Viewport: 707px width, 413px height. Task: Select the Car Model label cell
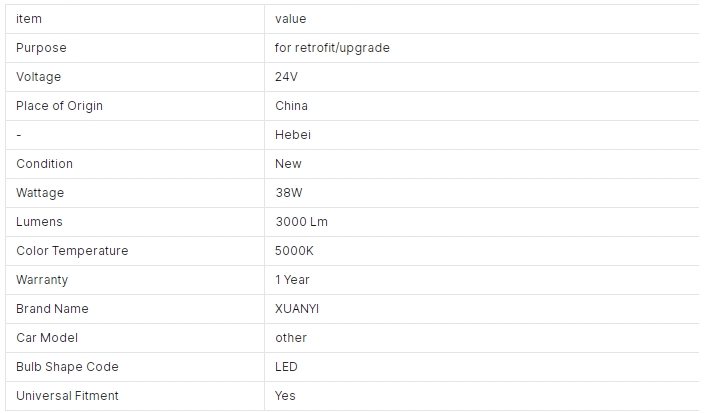(x=135, y=338)
